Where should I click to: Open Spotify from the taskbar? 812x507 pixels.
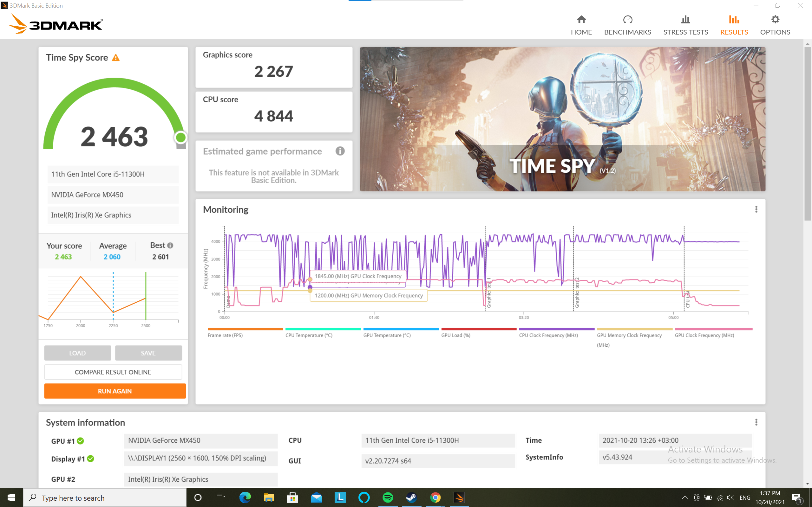tap(388, 497)
